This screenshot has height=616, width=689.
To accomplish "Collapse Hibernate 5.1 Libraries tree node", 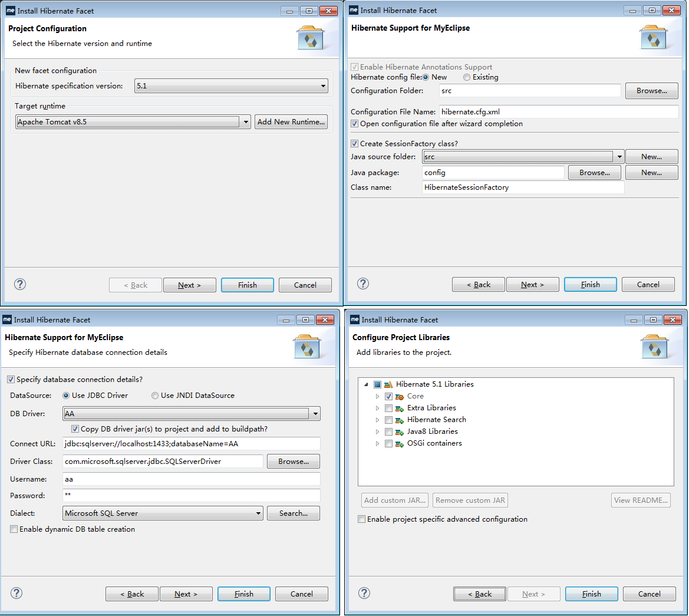I will pos(366,384).
